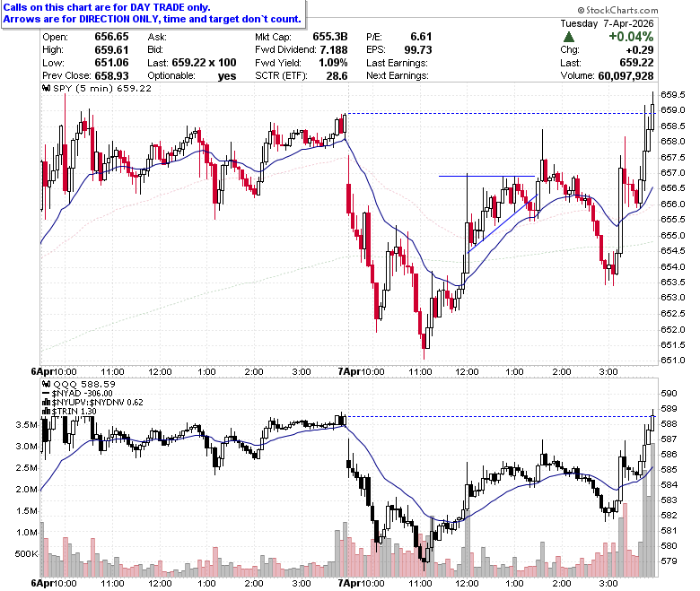Click the DIRECTION ONLY arrows notice text
The width and height of the screenshot is (700, 591).
[152, 19]
